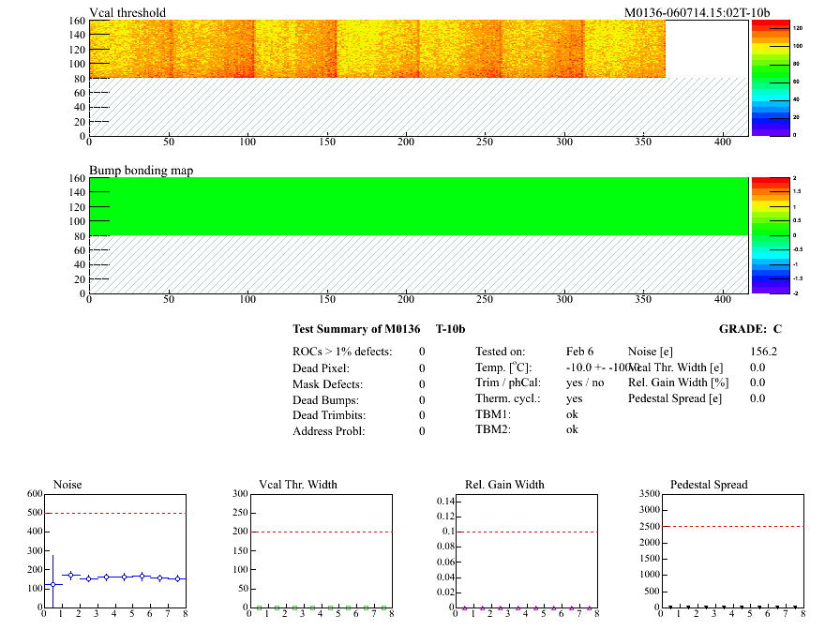840x630 pixels.
Task: Click the 'Dead Trimbits:' label
Action: click(329, 415)
